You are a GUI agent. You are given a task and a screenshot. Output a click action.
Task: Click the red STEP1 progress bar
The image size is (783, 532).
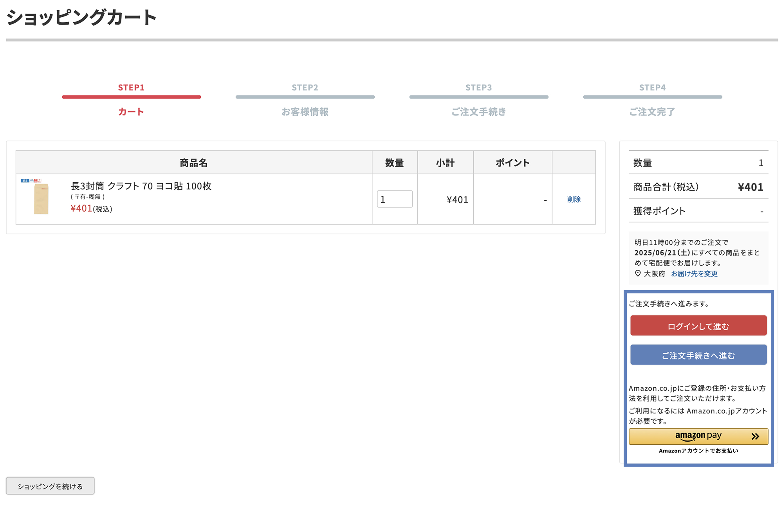pyautogui.click(x=131, y=97)
